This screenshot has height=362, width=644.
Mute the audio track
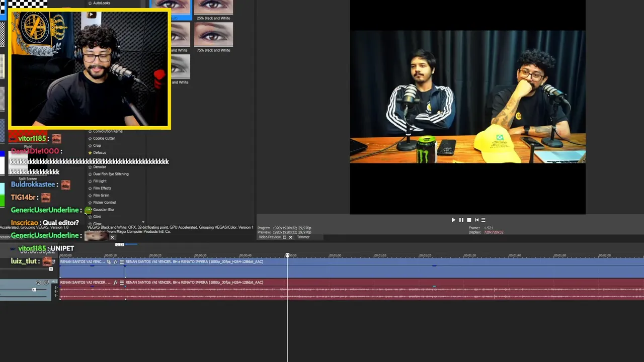(39, 283)
